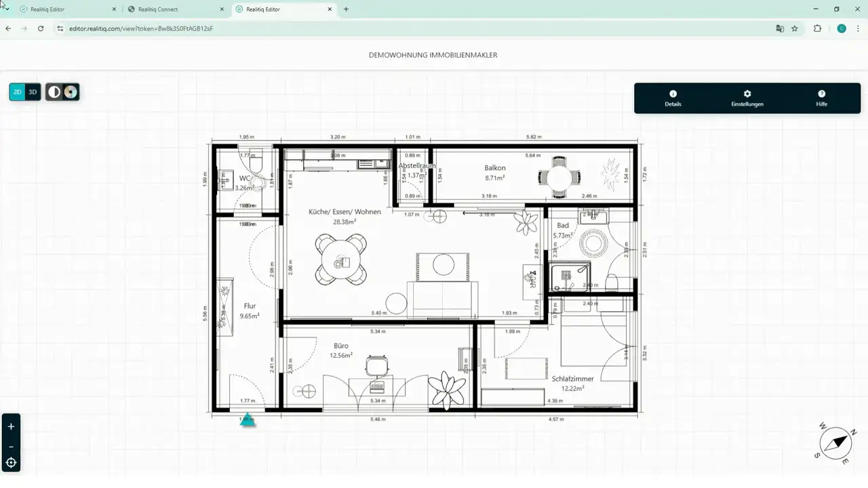Image resolution: width=868 pixels, height=488 pixels.
Task: Open the browser extensions menu
Action: (x=817, y=28)
